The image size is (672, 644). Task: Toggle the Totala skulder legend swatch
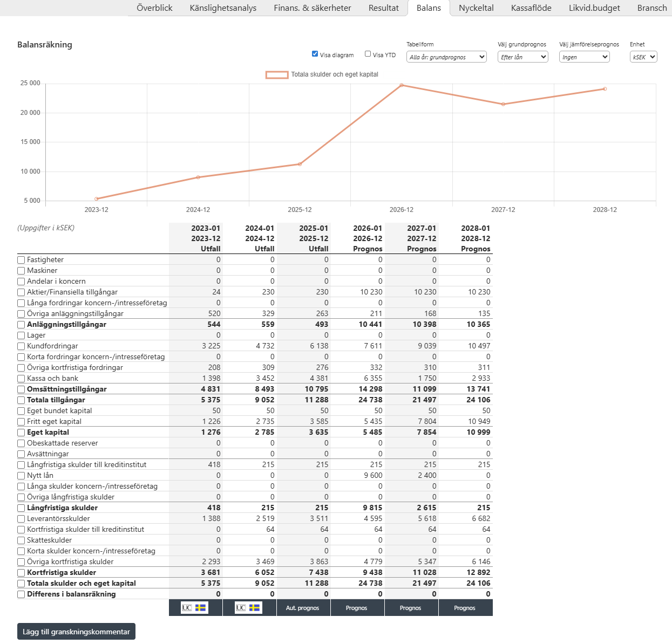tap(277, 74)
